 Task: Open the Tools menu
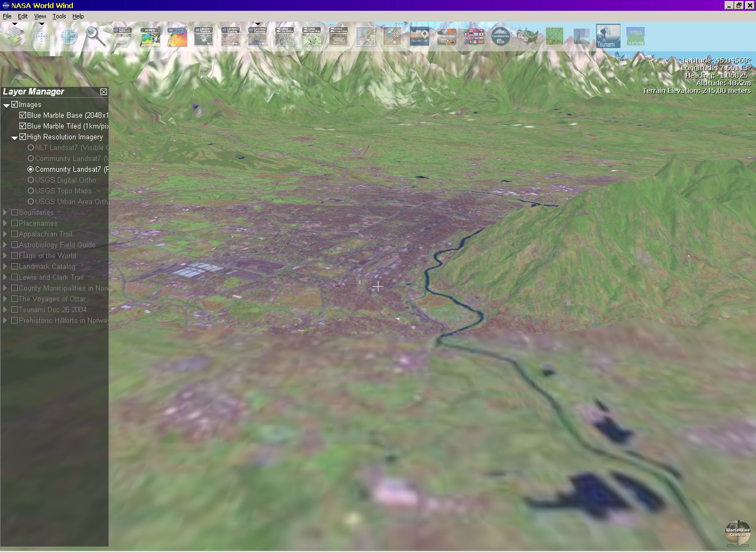point(59,16)
